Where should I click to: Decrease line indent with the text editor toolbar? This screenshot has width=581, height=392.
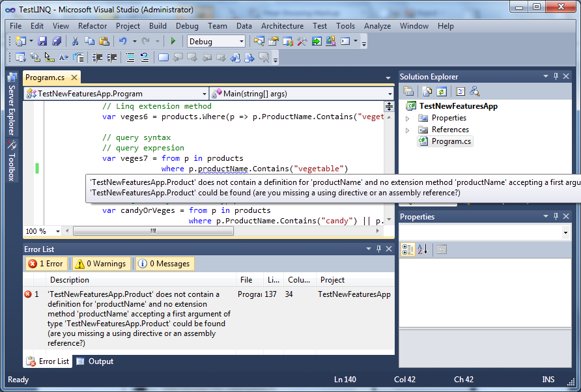(98, 57)
